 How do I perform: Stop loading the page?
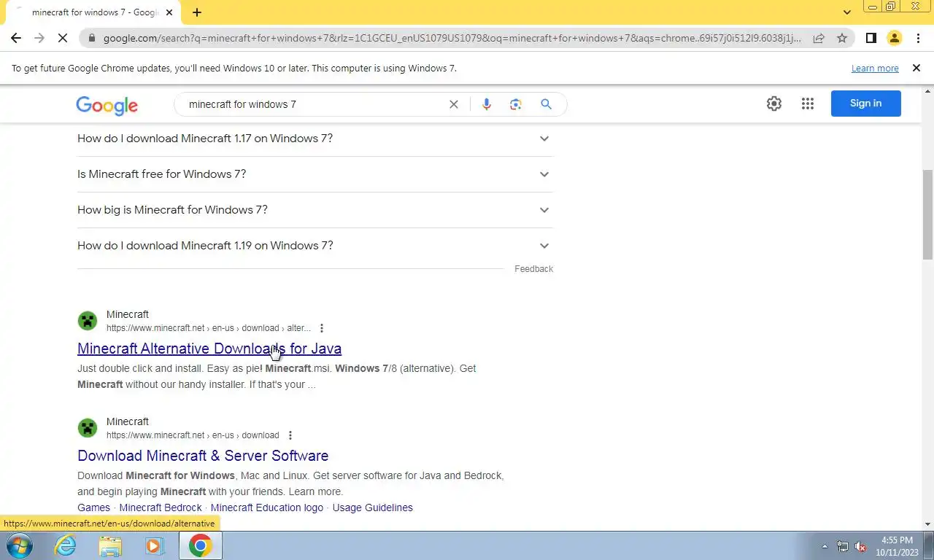point(63,38)
